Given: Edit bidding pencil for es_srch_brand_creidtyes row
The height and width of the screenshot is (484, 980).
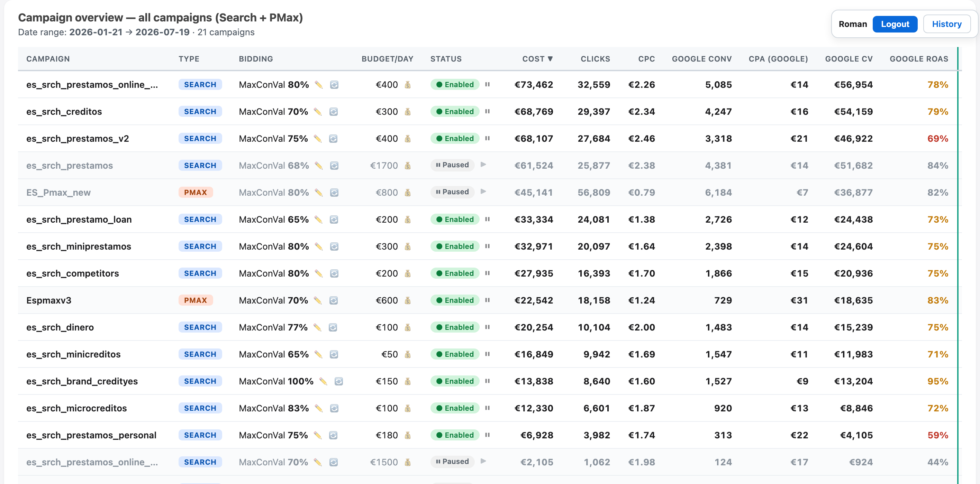Looking at the screenshot, I should click(323, 381).
